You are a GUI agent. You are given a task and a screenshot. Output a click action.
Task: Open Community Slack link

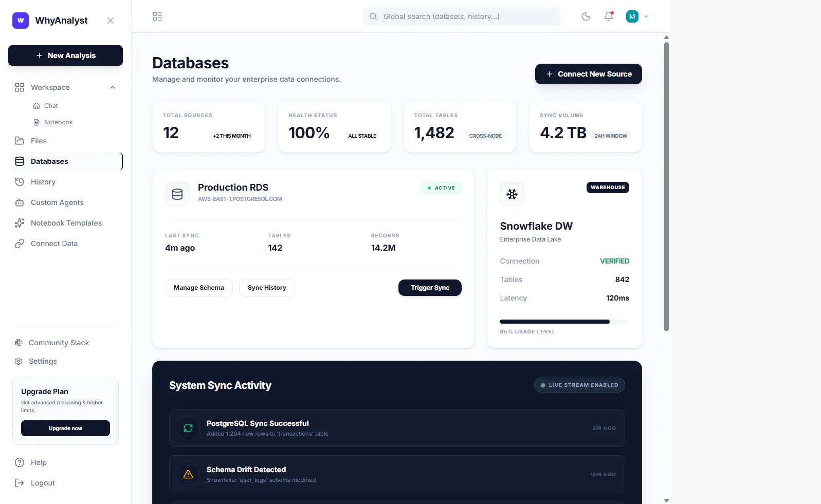65,343
